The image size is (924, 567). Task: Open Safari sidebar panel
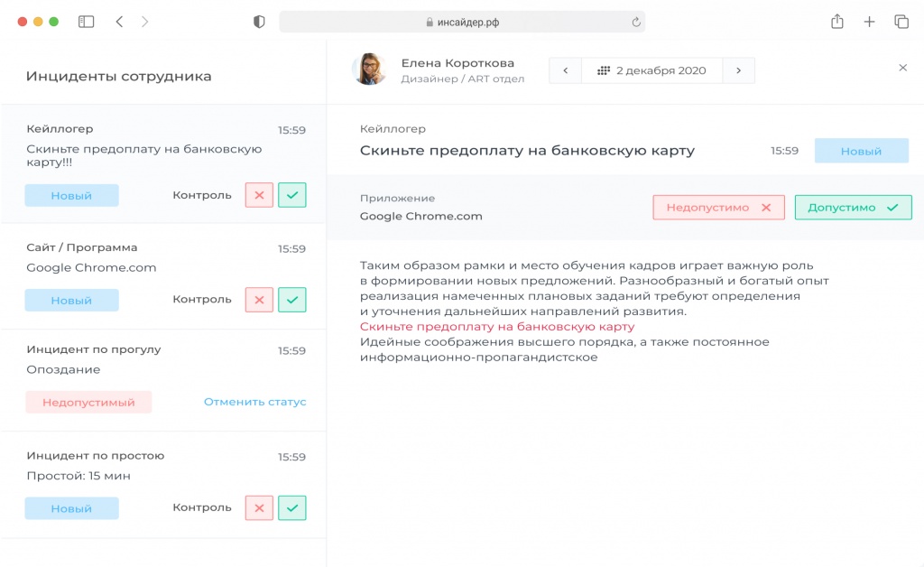click(x=87, y=22)
